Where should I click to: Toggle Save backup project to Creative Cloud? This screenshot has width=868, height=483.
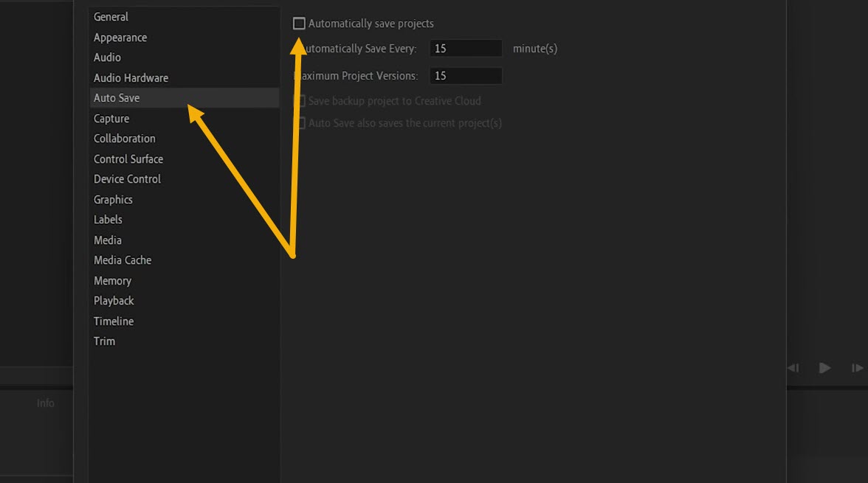coord(300,101)
